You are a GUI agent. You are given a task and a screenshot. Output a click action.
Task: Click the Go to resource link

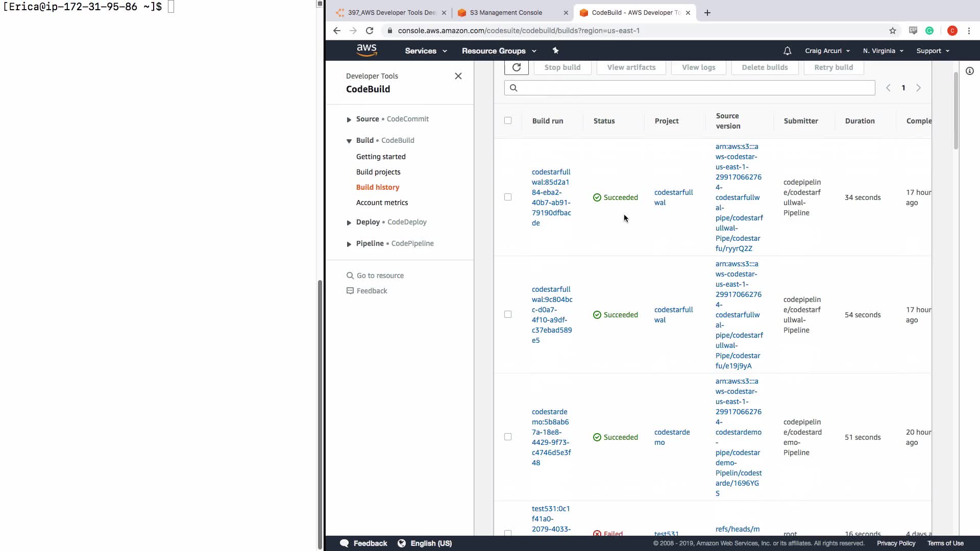click(x=380, y=275)
